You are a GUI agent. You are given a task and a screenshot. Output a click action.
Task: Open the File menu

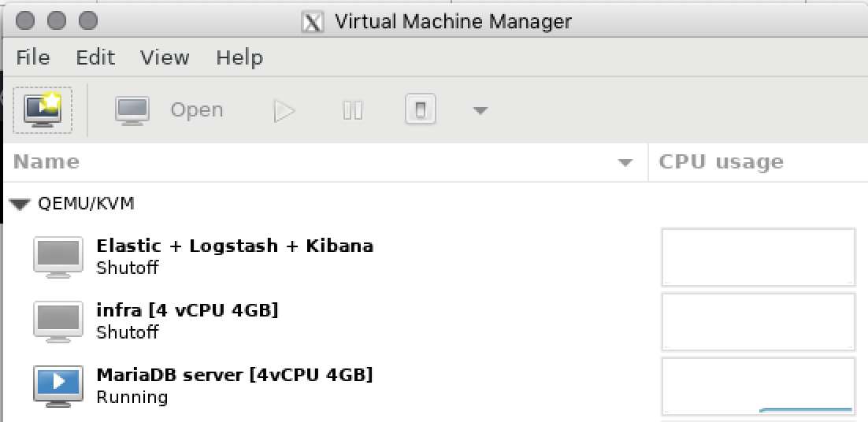tap(32, 57)
